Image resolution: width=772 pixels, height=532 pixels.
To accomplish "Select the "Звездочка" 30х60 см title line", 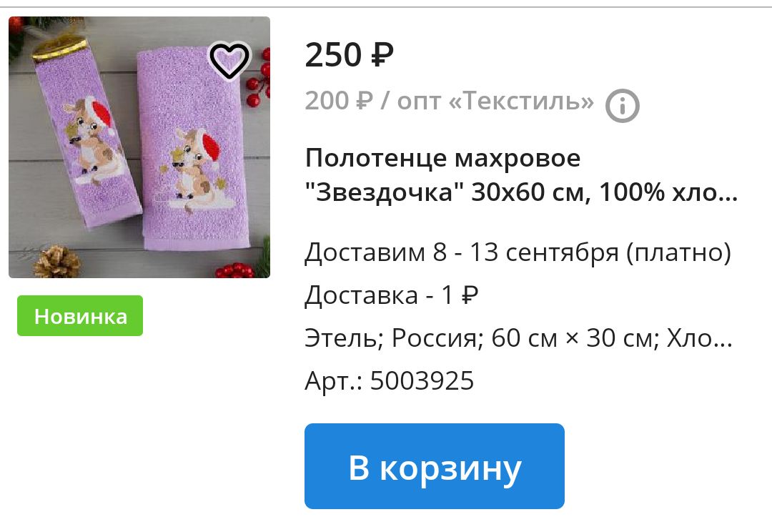I will tap(521, 192).
